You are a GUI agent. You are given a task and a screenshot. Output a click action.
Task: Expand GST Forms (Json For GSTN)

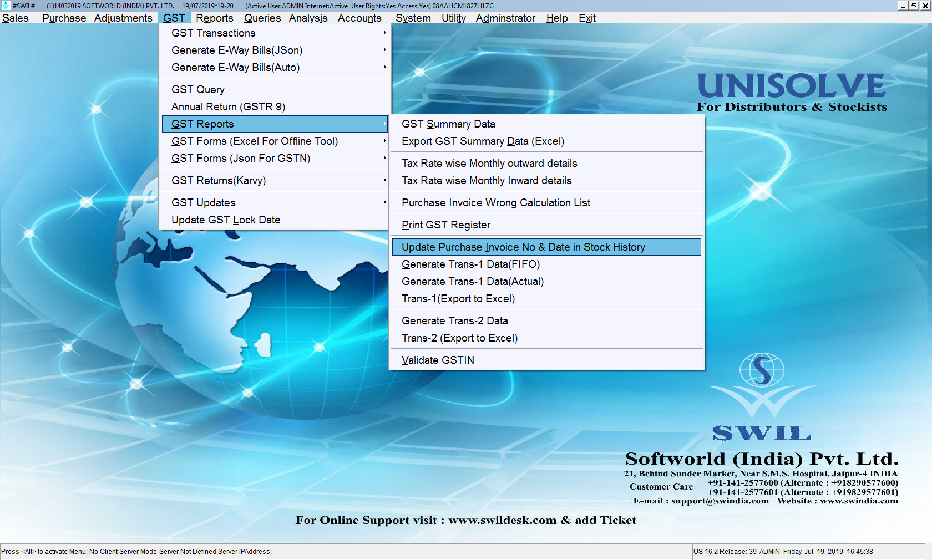point(275,159)
